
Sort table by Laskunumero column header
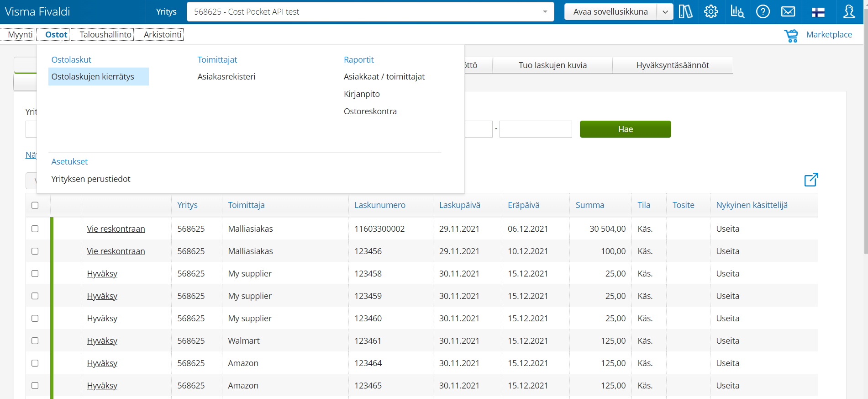point(380,205)
